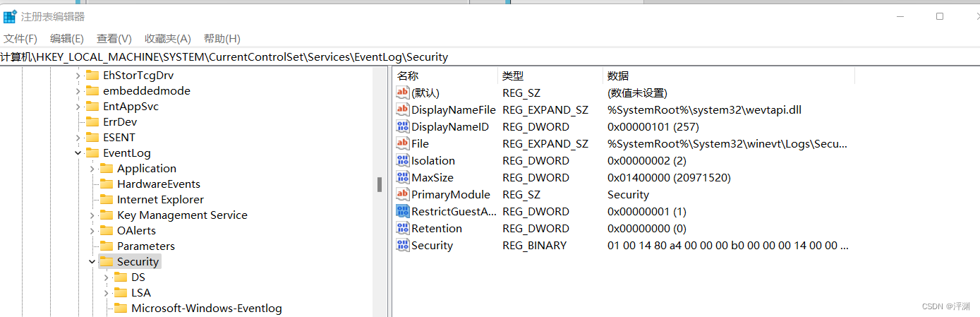Click the Security REG_BINARY value icon
Viewport: 980px width, 317px height.
pyautogui.click(x=402, y=246)
